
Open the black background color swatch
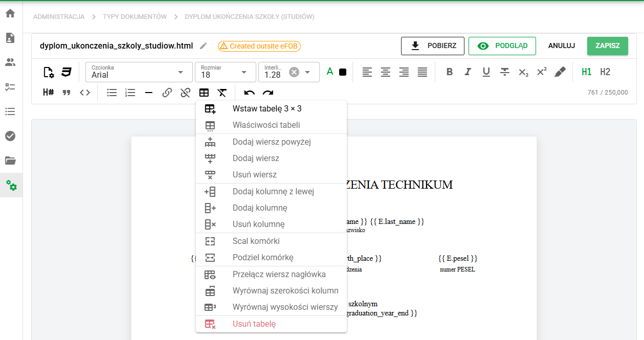[343, 72]
